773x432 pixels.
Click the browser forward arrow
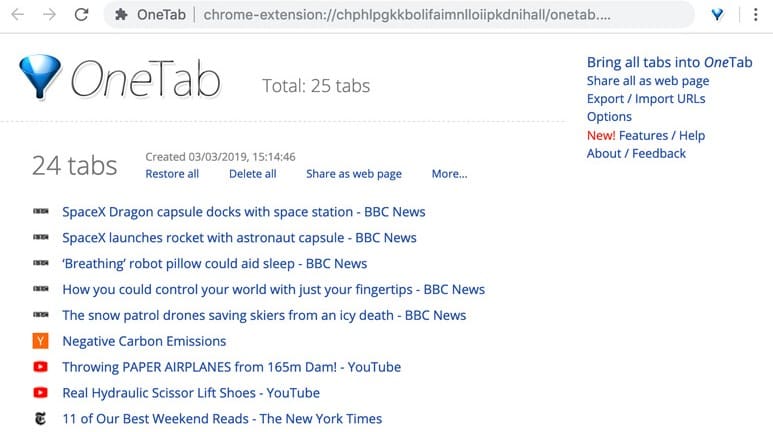click(x=49, y=15)
